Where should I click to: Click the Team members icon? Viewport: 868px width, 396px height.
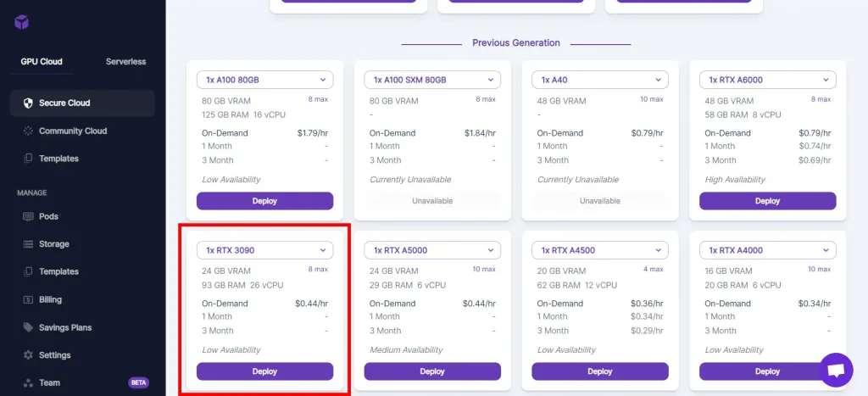click(x=28, y=382)
